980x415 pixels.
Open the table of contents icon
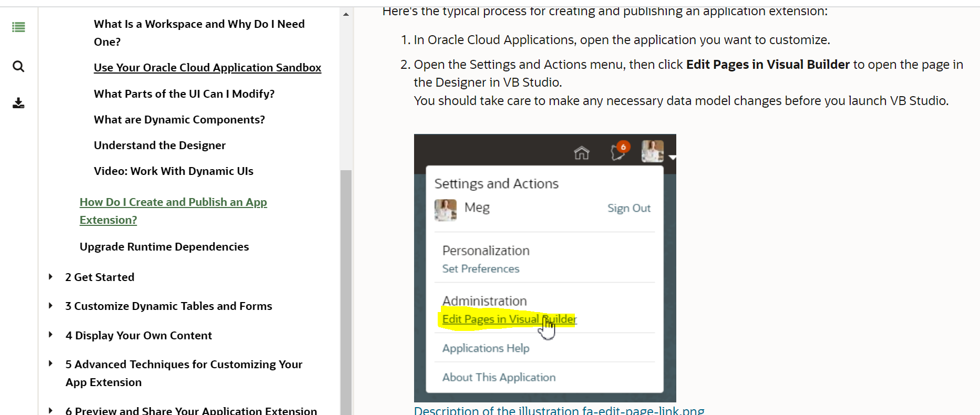pos(18,27)
